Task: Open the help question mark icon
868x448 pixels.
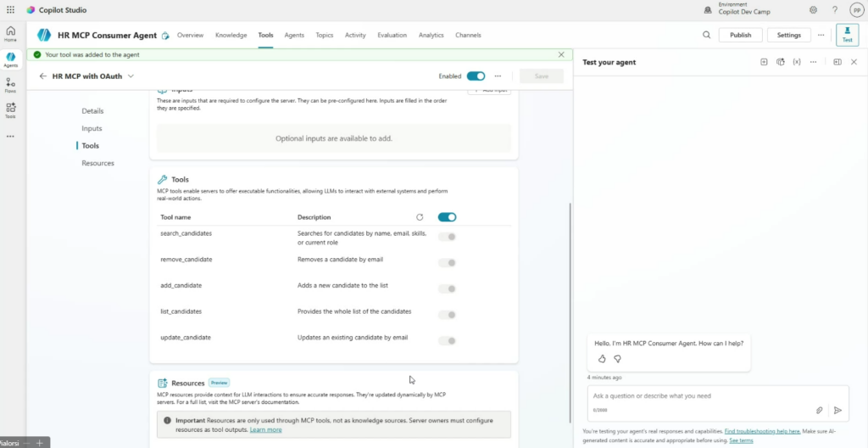Action: (x=835, y=10)
